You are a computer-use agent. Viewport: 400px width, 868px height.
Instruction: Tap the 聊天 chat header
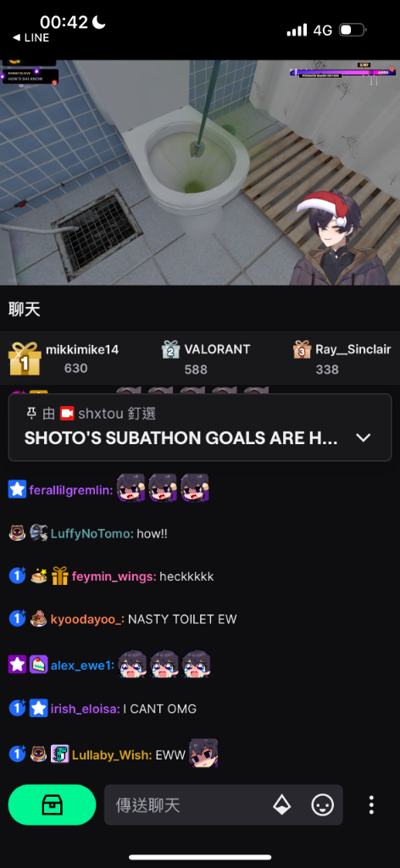[25, 309]
